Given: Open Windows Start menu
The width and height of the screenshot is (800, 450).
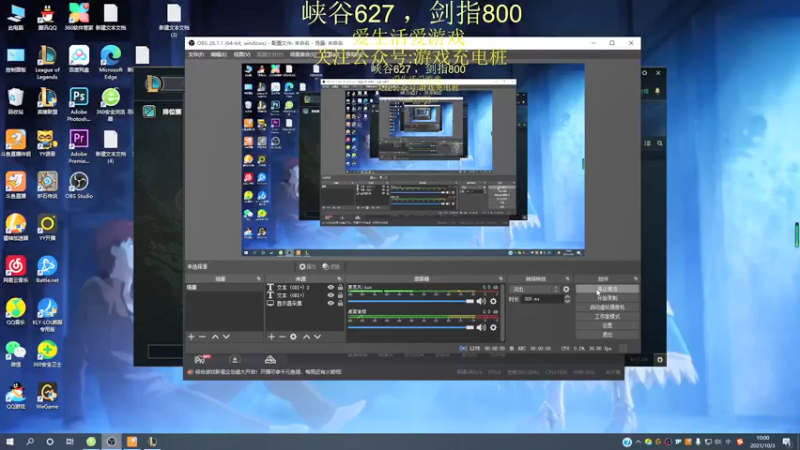Looking at the screenshot, I should 10,442.
